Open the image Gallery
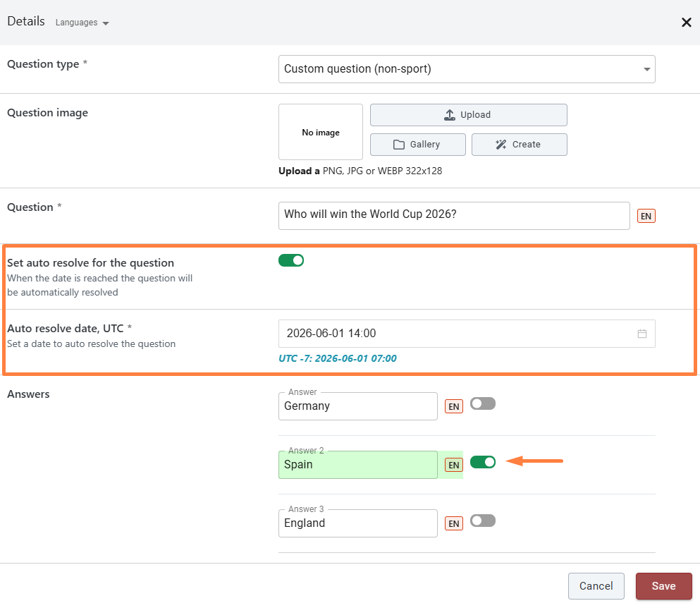700x608 pixels. pos(417,145)
